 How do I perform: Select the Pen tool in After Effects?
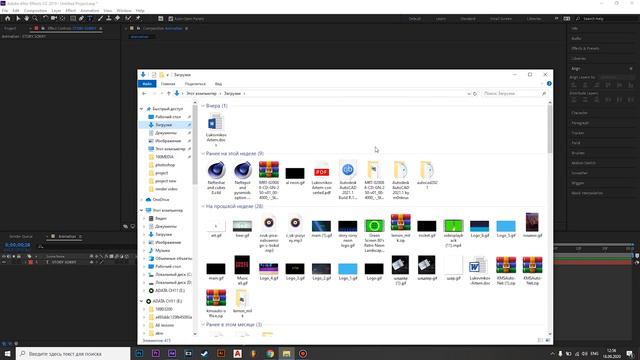coord(81,18)
